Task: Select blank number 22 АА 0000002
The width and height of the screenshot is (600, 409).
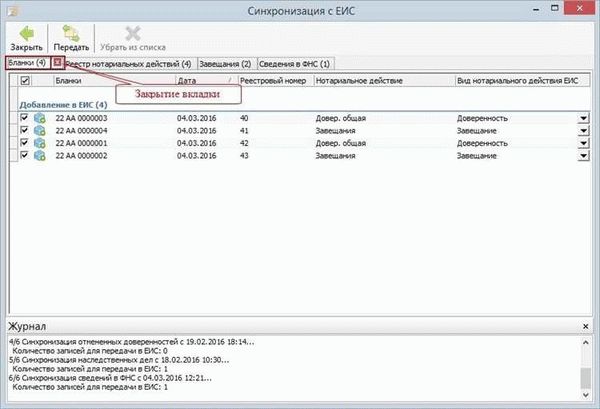Action: (x=82, y=156)
